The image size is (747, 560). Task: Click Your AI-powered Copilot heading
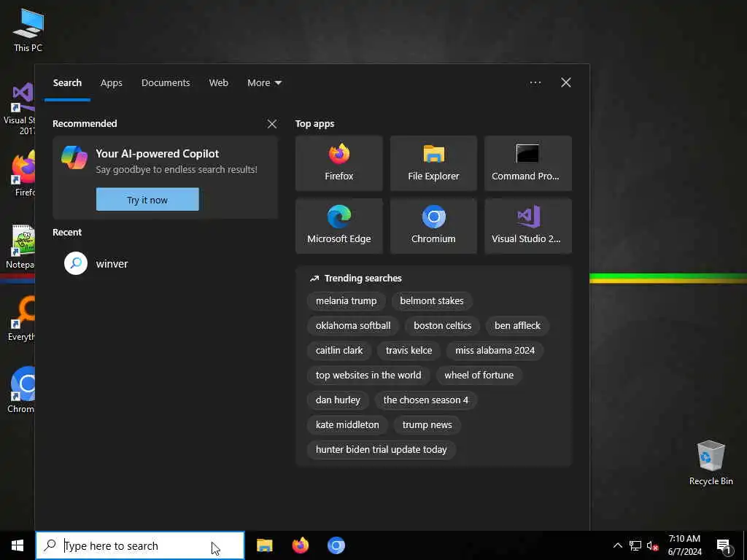[158, 153]
